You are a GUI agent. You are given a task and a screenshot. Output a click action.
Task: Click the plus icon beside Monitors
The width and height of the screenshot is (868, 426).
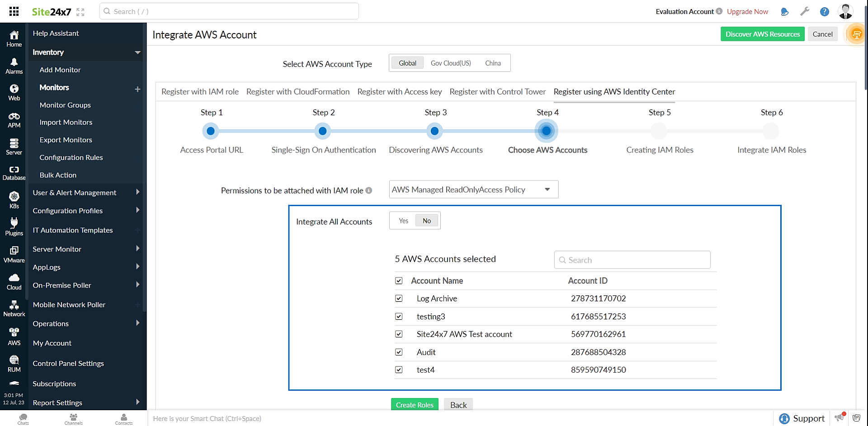[x=137, y=90]
